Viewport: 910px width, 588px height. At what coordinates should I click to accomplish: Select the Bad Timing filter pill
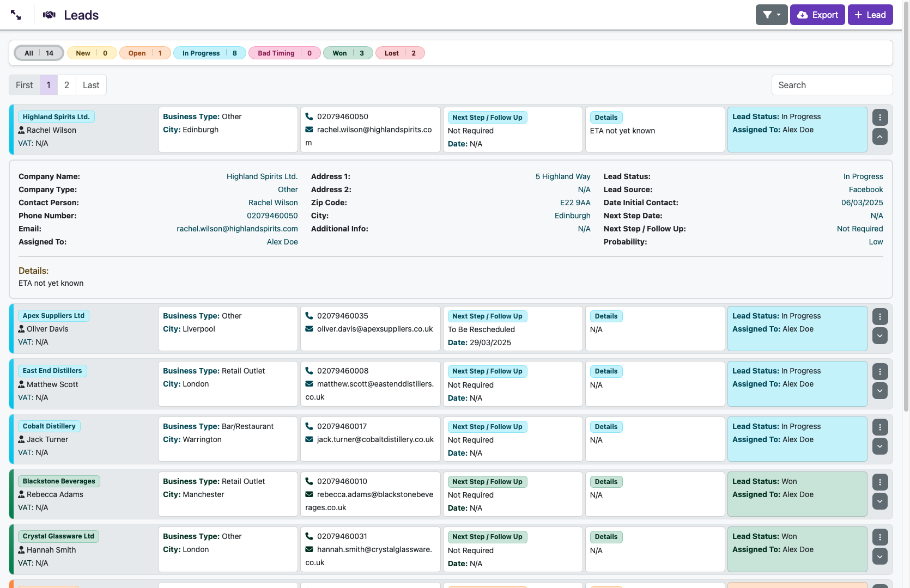click(284, 53)
